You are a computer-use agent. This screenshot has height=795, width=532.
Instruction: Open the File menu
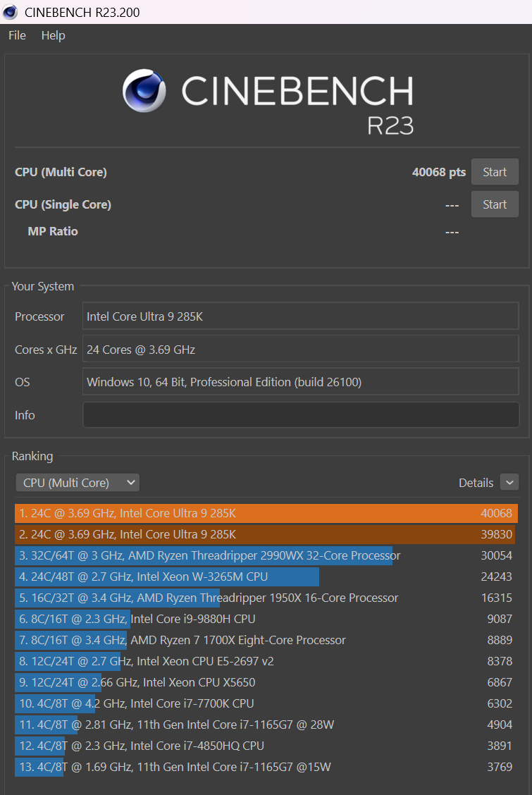click(17, 35)
